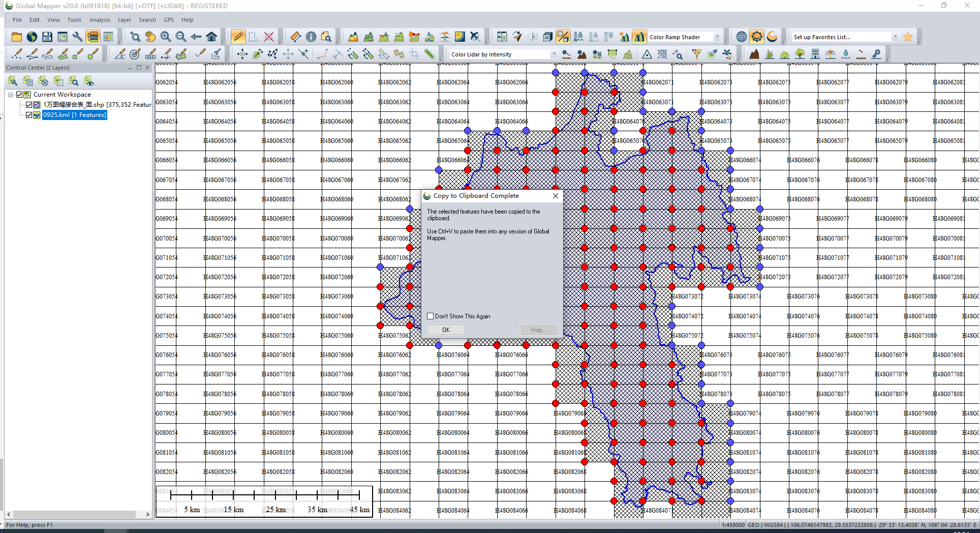Click the layer visibility eye icon in Control Center
Viewport: 980px width, 533px height.
click(x=89, y=81)
